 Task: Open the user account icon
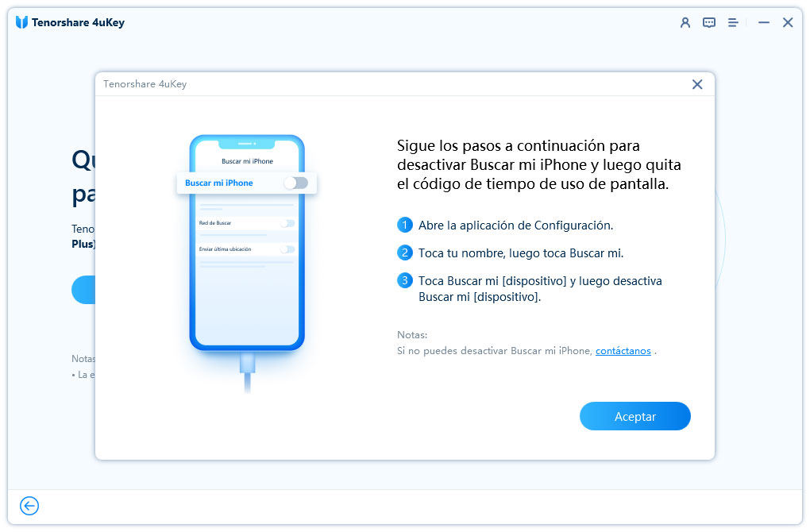coord(685,22)
